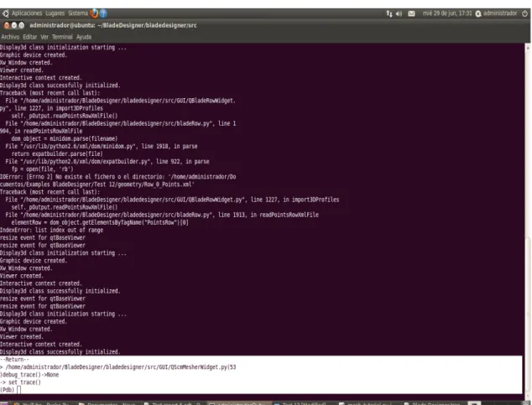Open the mail envelope indicator
Image resolution: width=532 pixels, height=405 pixels.
coord(411,13)
